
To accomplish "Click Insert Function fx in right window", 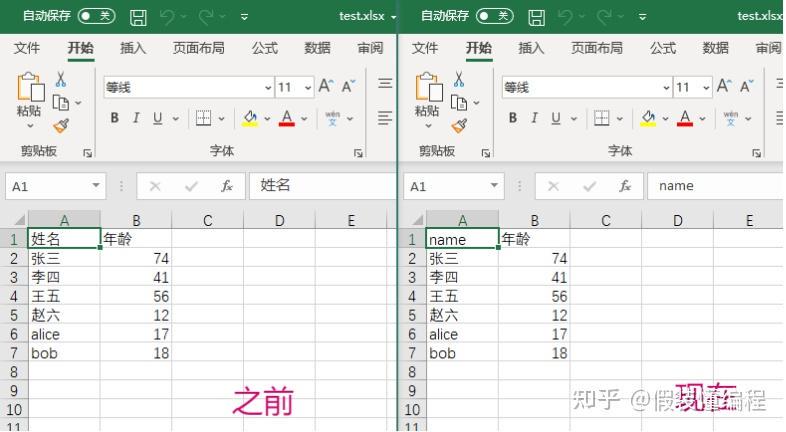I will point(625,186).
